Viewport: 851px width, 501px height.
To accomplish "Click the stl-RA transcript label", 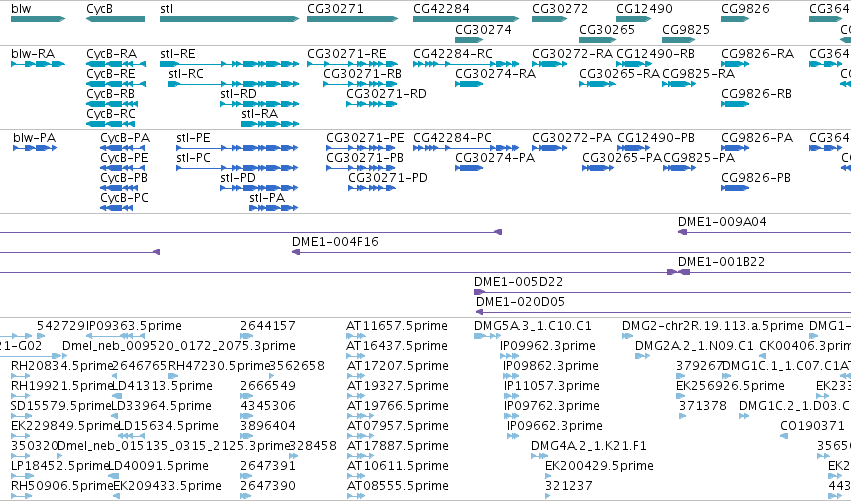I will [x=259, y=114].
